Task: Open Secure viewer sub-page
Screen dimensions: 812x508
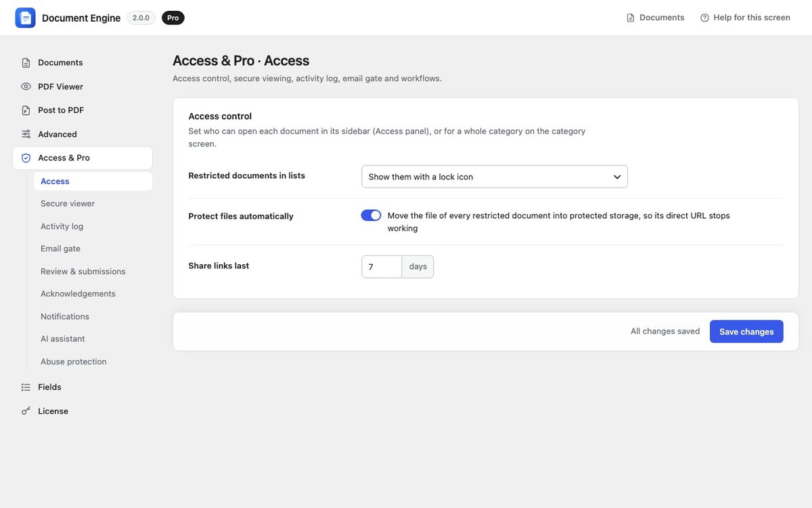Action: pos(93,204)
